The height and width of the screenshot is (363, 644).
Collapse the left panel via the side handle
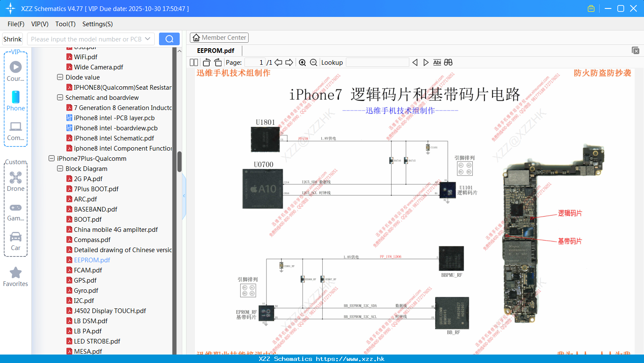184,195
